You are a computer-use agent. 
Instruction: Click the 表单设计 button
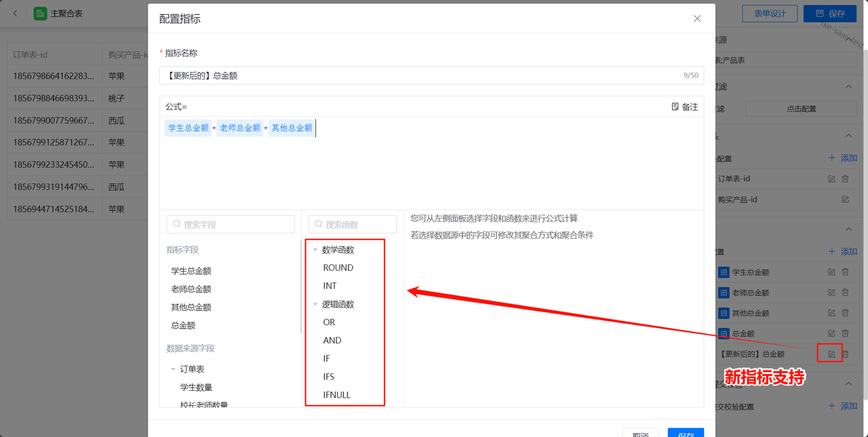coord(770,14)
